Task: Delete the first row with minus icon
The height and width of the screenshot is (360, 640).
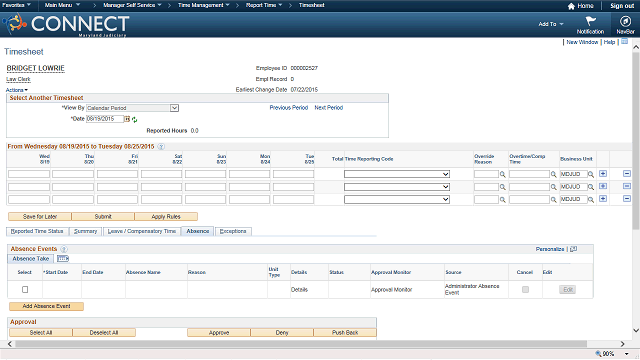Action: click(x=627, y=174)
